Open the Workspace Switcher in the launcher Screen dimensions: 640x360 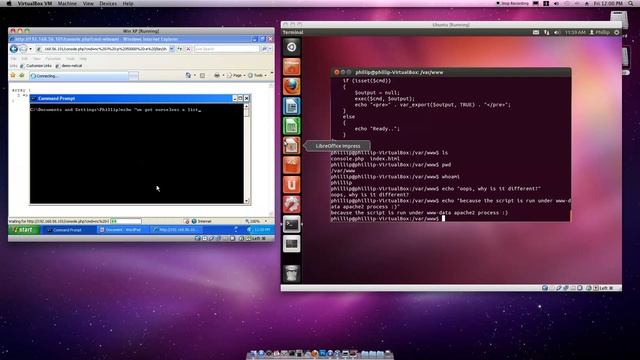pos(291,244)
